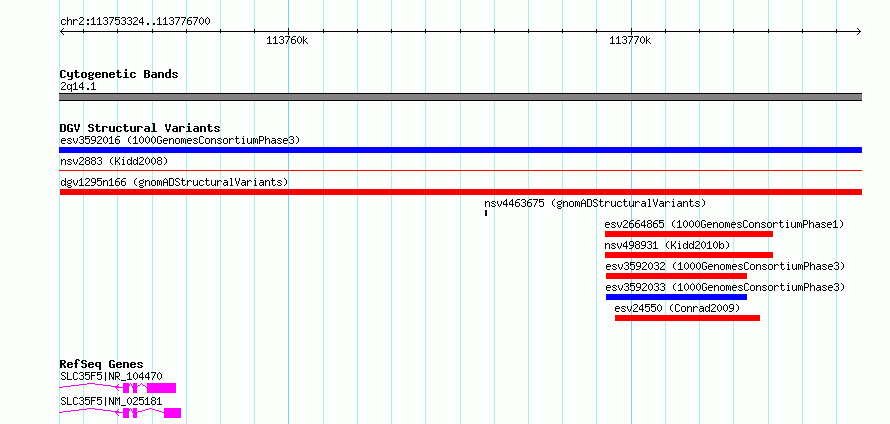The image size is (890, 424).
Task: Click the 113770k ruler tick label
Action: click(x=630, y=40)
